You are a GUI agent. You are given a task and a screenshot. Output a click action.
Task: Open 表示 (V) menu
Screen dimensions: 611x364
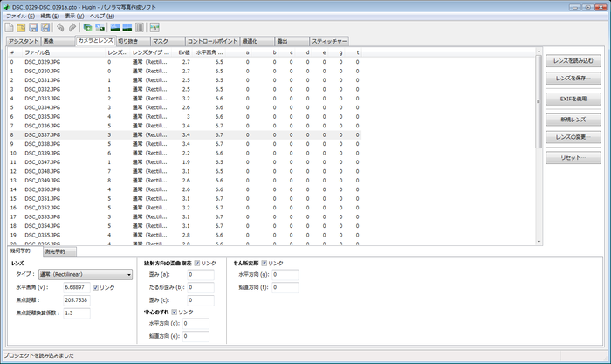74,16
